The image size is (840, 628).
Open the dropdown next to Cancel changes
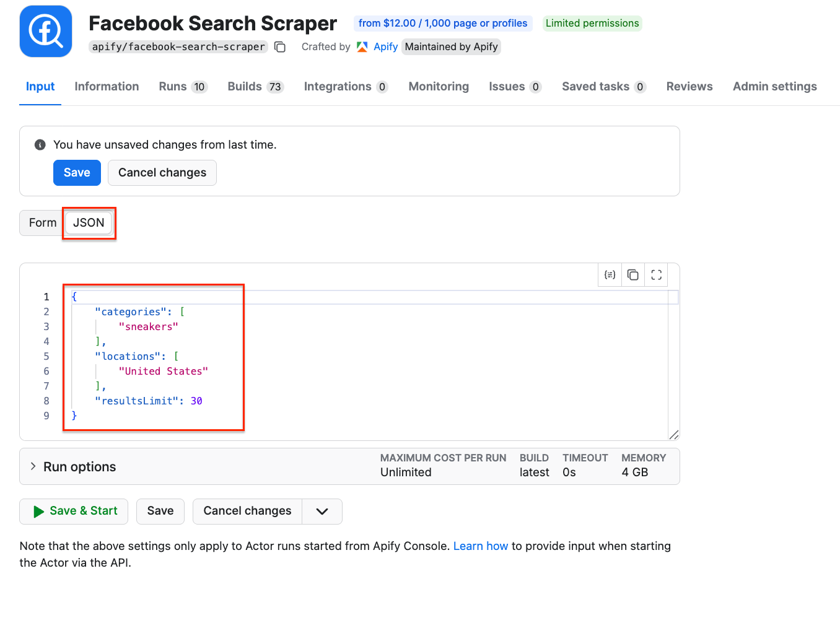point(322,511)
